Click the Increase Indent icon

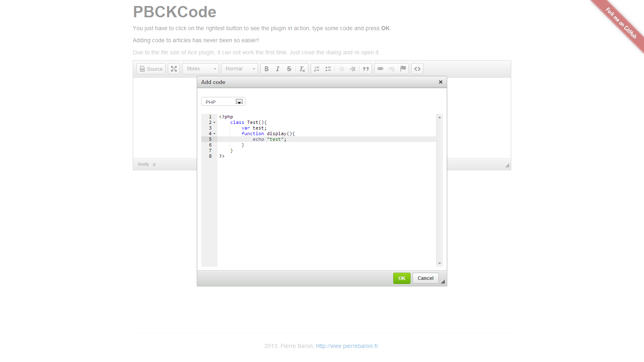click(x=353, y=69)
